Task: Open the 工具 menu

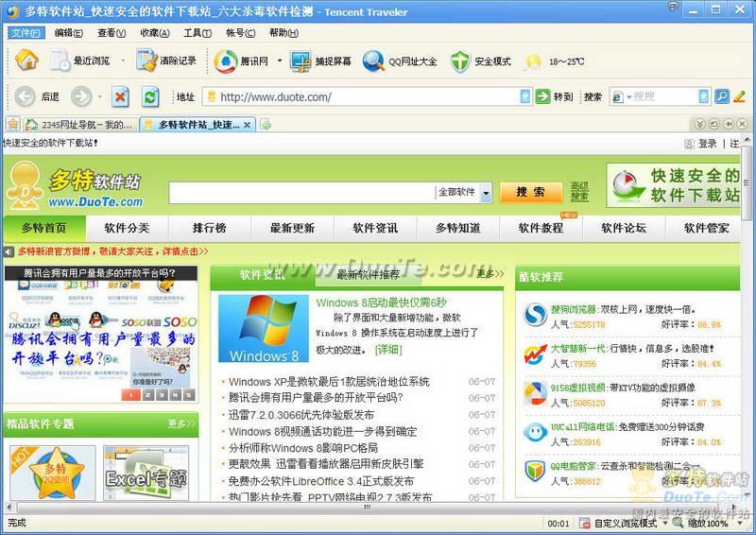Action: tap(197, 32)
